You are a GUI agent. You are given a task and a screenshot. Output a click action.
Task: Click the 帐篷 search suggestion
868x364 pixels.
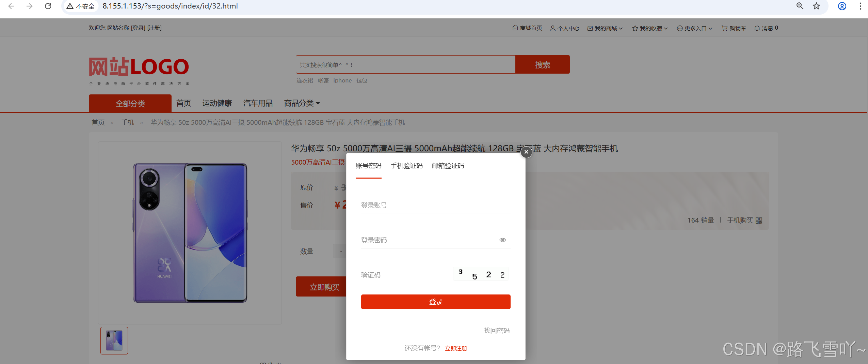point(323,80)
